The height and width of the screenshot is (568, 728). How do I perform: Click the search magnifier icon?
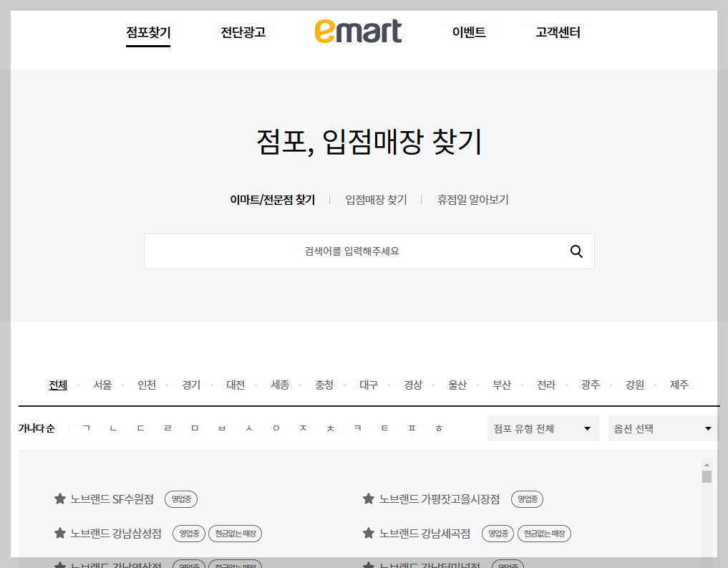pyautogui.click(x=576, y=251)
